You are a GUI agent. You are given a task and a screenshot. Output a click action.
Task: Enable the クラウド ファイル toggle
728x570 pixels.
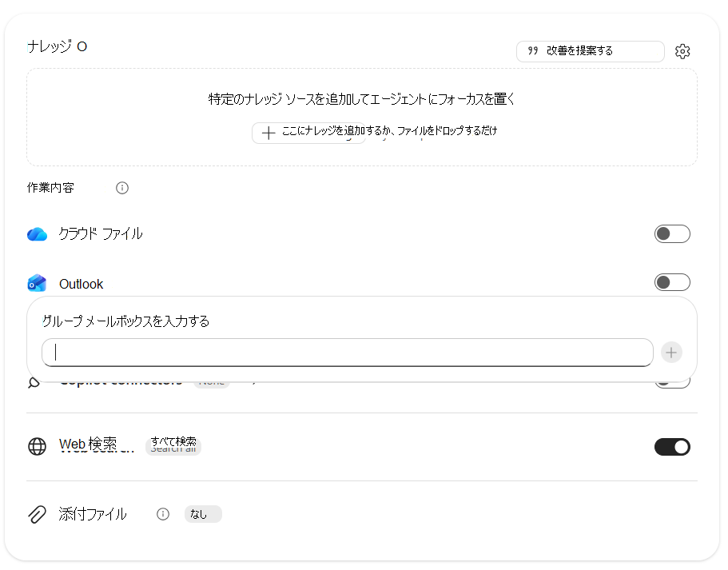[x=672, y=233]
